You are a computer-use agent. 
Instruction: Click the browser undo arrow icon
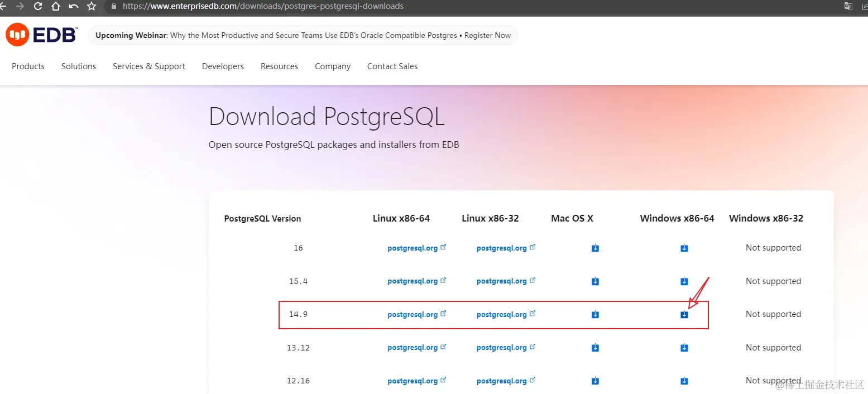click(74, 7)
